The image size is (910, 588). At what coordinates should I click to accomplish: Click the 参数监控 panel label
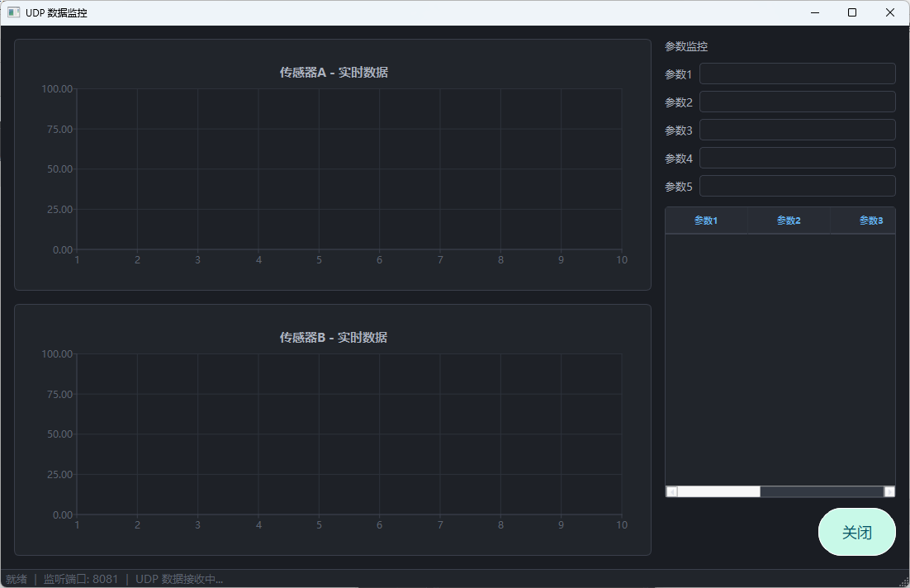(686, 46)
